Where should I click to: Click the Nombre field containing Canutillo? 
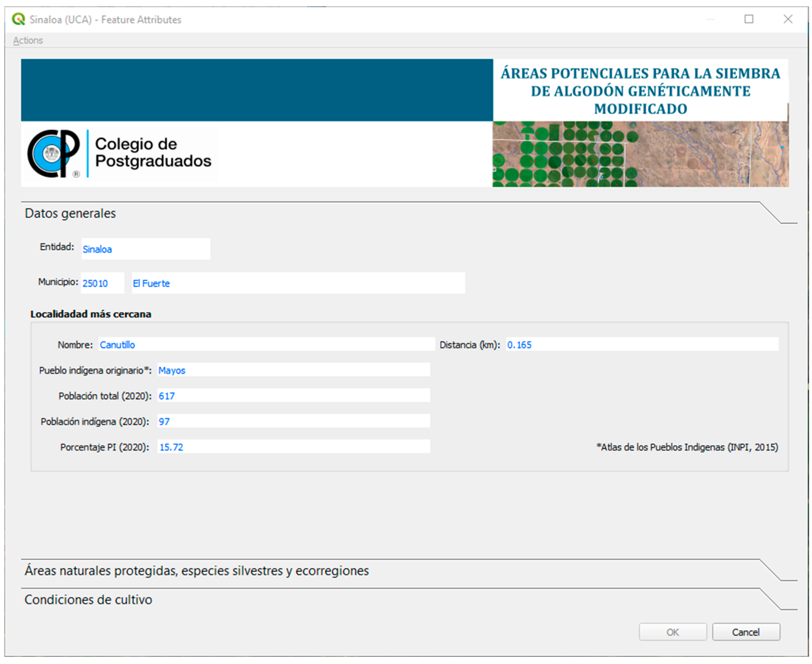pyautogui.click(x=266, y=345)
